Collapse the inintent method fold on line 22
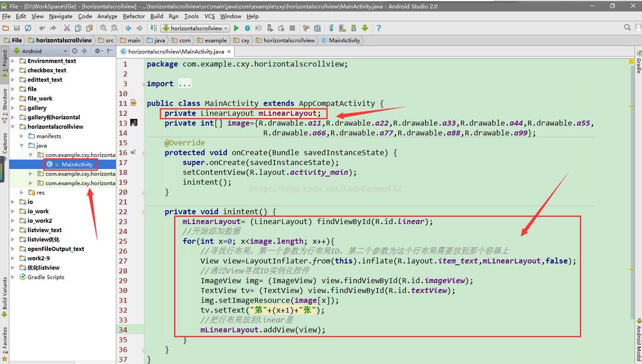Viewport: 642px width, 364px height. [144, 212]
